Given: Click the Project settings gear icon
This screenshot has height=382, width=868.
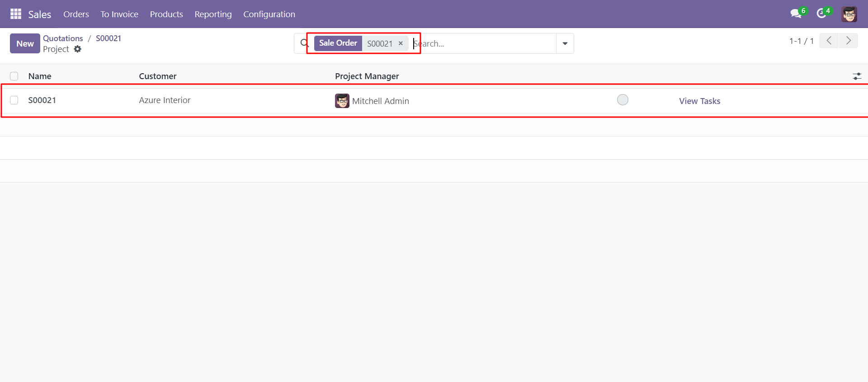Looking at the screenshot, I should (78, 49).
